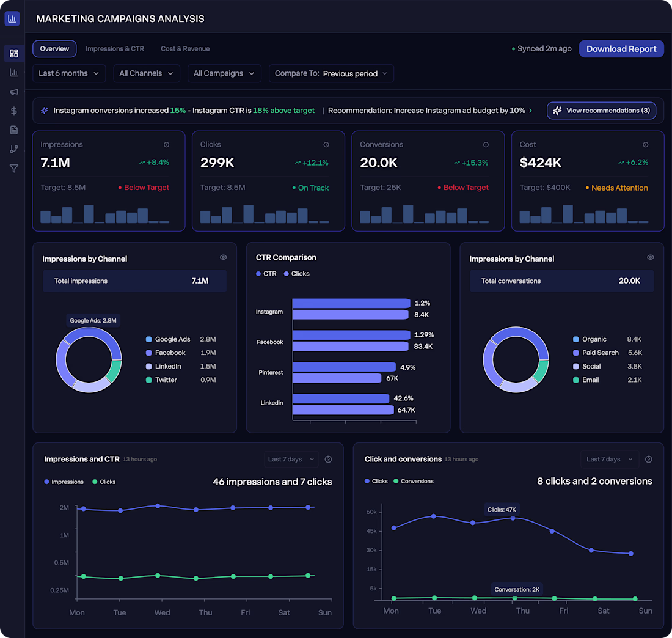Click the Pinterest 67K clicks bar
672x638 pixels.
pos(337,378)
